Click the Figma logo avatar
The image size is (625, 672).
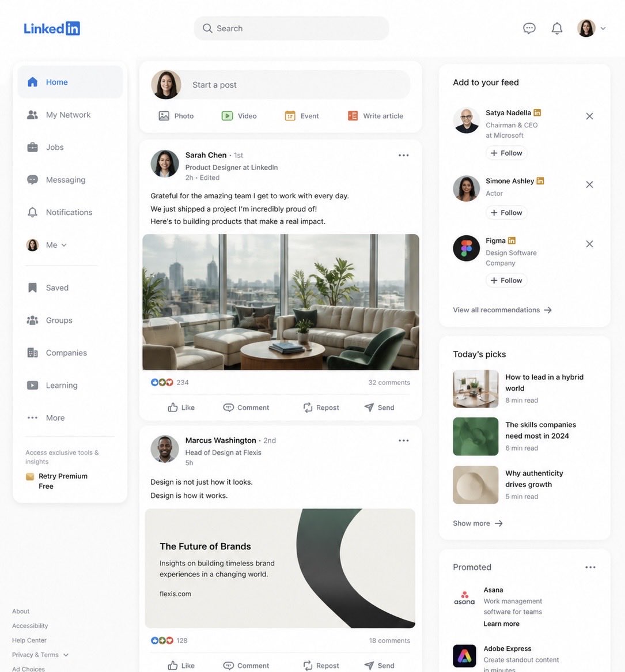click(466, 248)
